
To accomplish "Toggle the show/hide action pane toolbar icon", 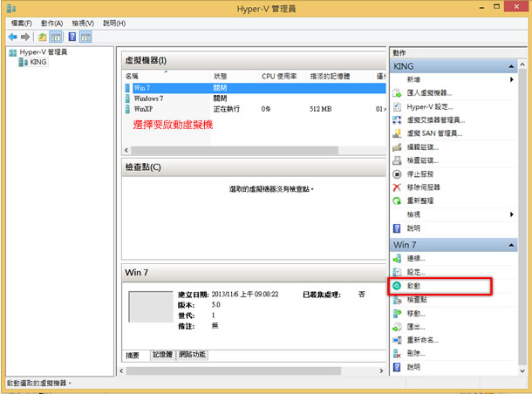I will pos(85,37).
